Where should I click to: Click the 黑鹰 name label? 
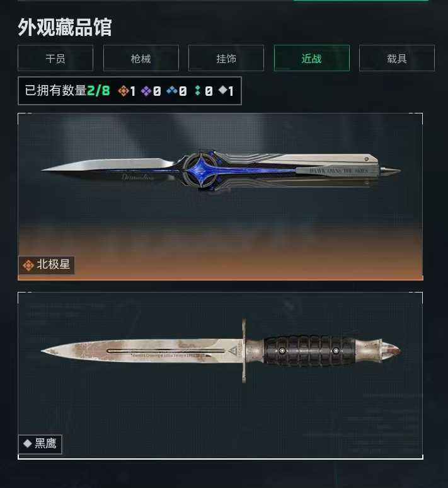click(45, 443)
